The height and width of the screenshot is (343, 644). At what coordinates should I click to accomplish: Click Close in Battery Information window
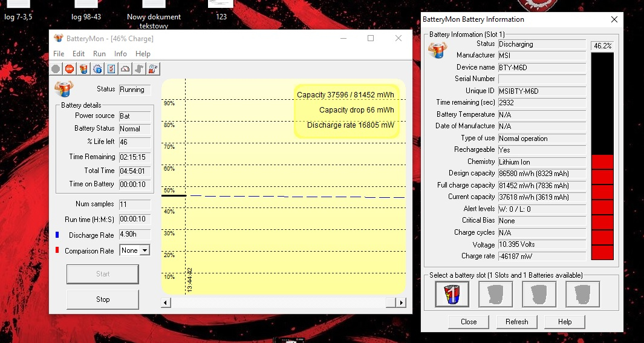pos(469,322)
